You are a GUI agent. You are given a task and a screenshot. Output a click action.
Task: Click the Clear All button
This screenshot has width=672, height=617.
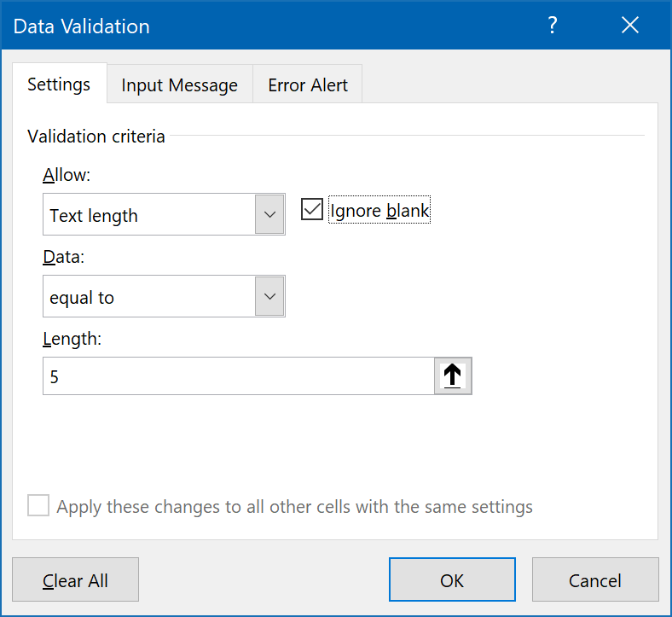coord(75,579)
